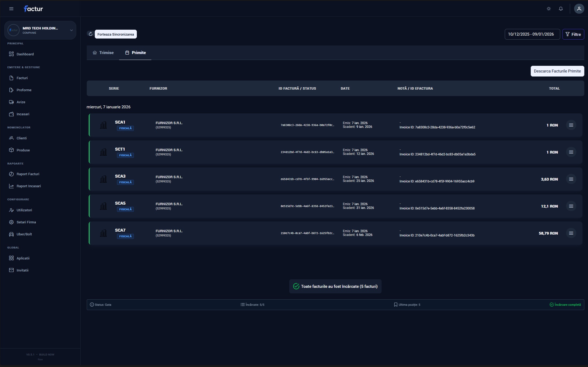This screenshot has height=367, width=588.
Task: Select the Primite tab
Action: 135,53
